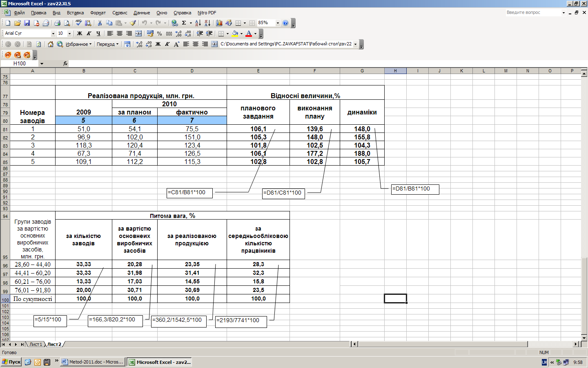Toggle Show Only Web Toolbar
The width and height of the screenshot is (588, 368).
127,44
